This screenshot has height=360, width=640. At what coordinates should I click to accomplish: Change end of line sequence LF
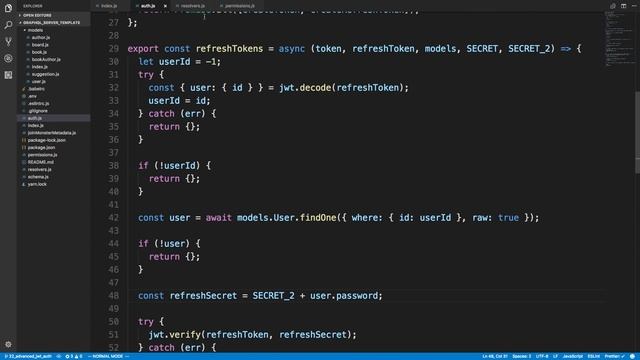click(x=555, y=356)
